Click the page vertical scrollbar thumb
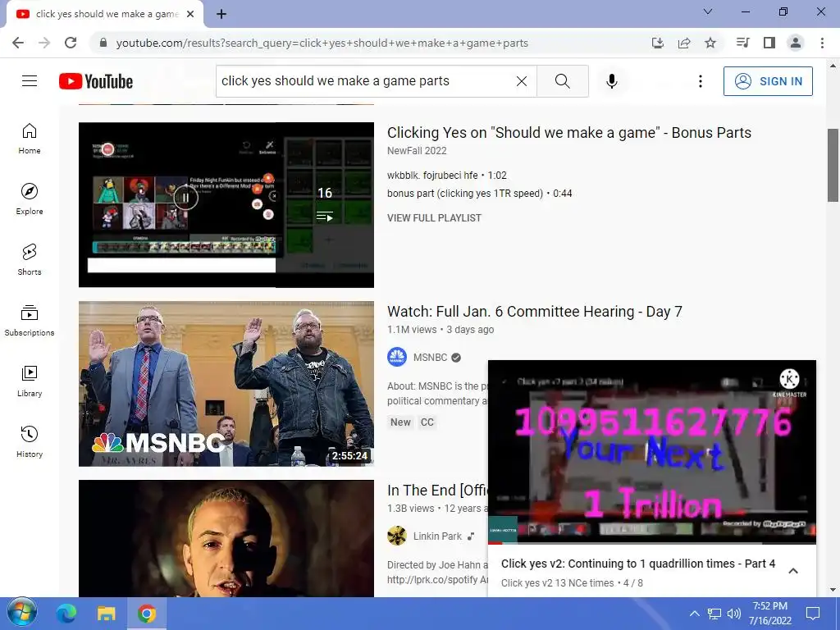The image size is (840, 630). click(833, 165)
